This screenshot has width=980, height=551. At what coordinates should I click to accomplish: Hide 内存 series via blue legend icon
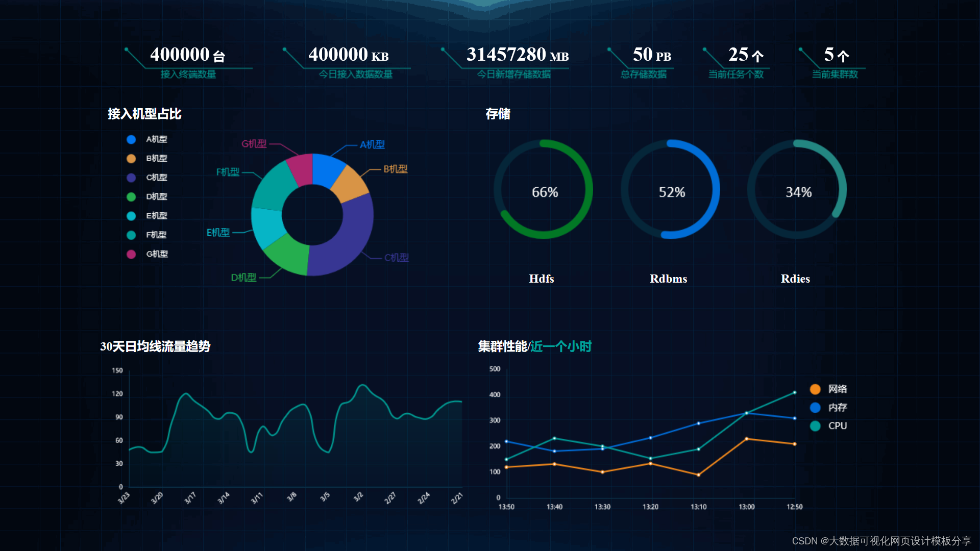(x=815, y=408)
